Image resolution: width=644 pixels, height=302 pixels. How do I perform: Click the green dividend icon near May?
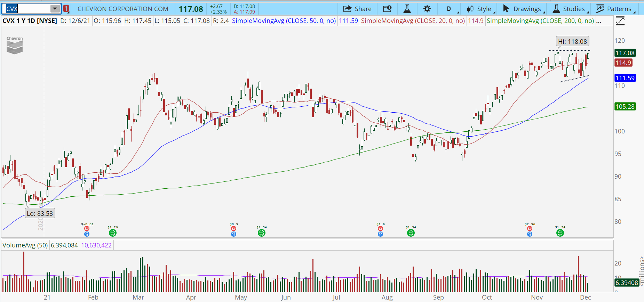pos(262,233)
